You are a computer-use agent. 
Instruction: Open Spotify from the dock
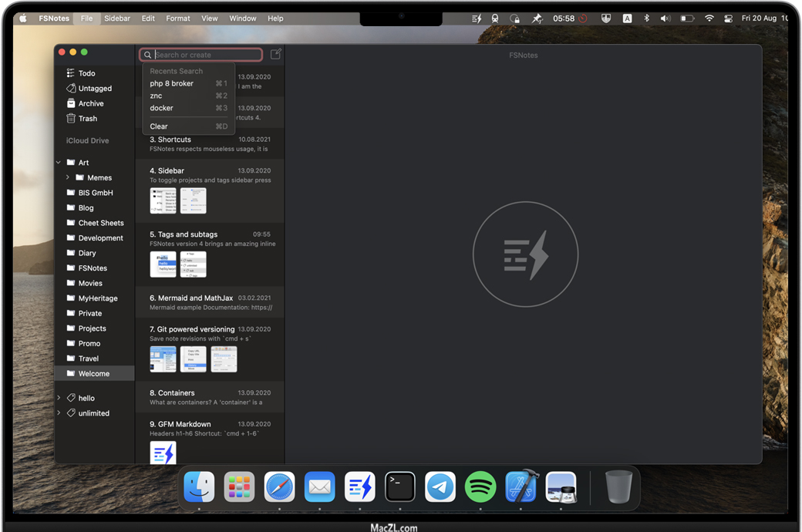(480, 487)
